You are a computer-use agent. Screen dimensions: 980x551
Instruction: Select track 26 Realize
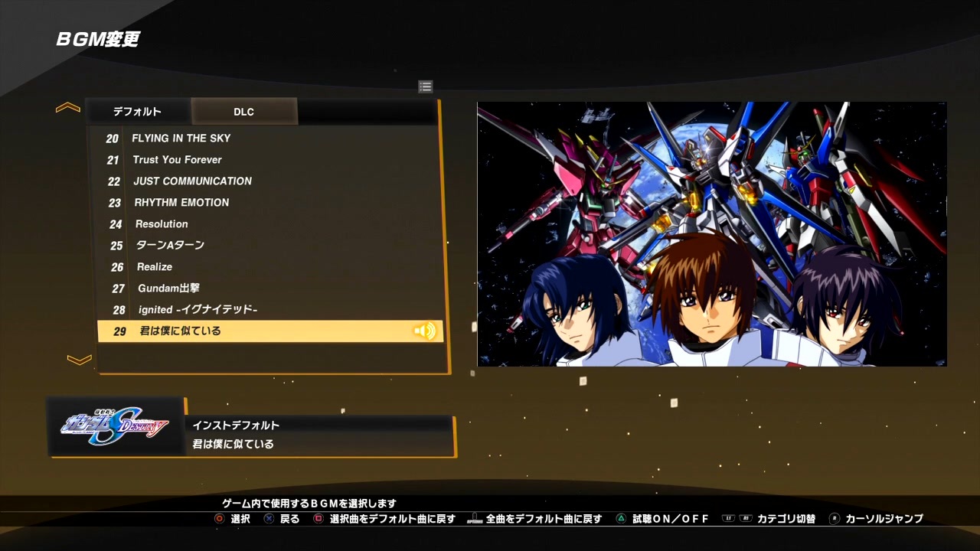click(x=268, y=267)
